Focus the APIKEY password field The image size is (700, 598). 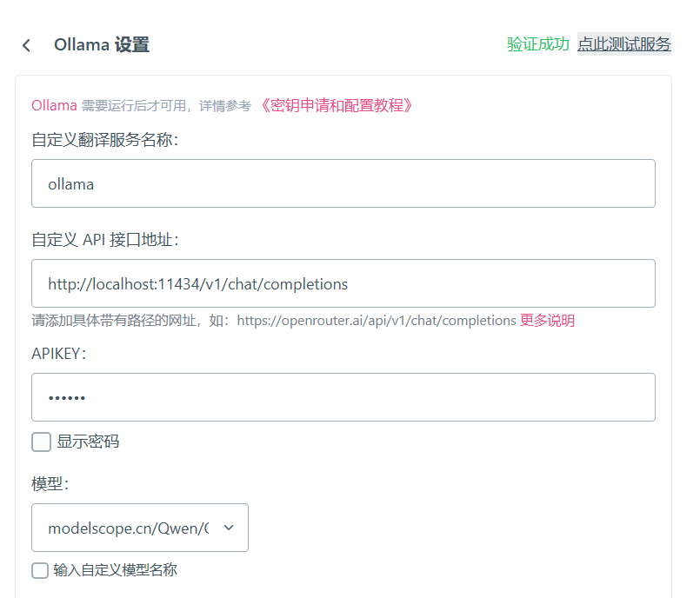pyautogui.click(x=343, y=397)
